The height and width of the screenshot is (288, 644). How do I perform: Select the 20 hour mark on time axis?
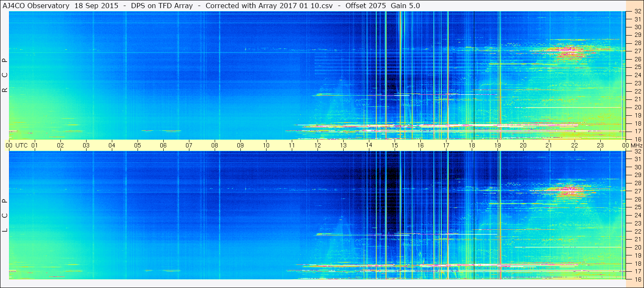523,146
